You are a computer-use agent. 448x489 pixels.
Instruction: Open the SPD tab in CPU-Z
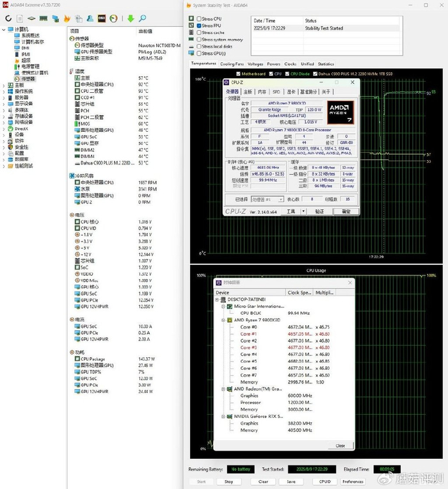[276, 92]
